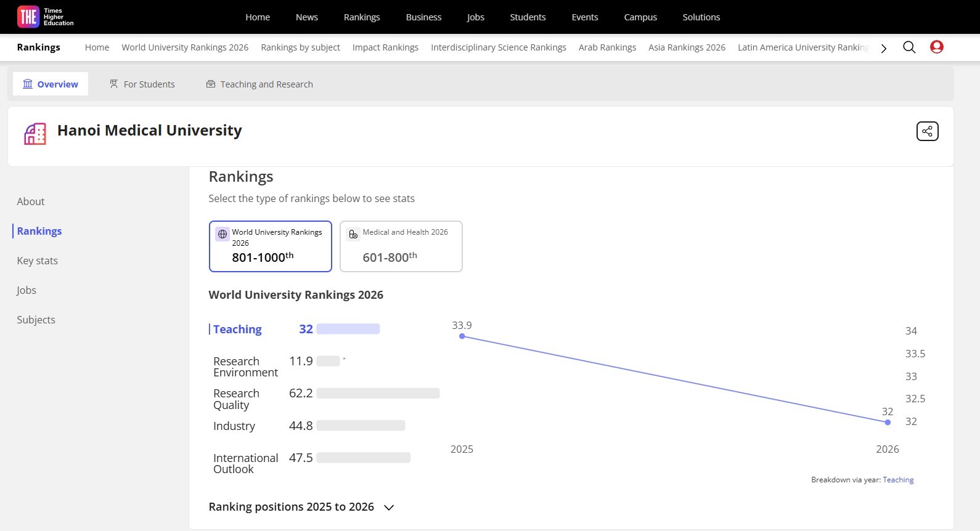
Task: Open Asia Rankings 2026 link
Action: pyautogui.click(x=687, y=47)
